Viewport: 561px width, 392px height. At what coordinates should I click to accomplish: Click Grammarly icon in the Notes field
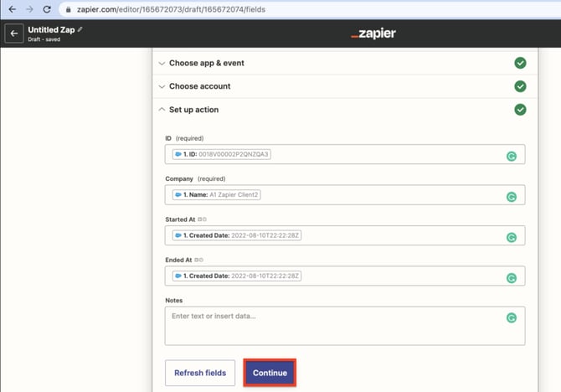512,317
